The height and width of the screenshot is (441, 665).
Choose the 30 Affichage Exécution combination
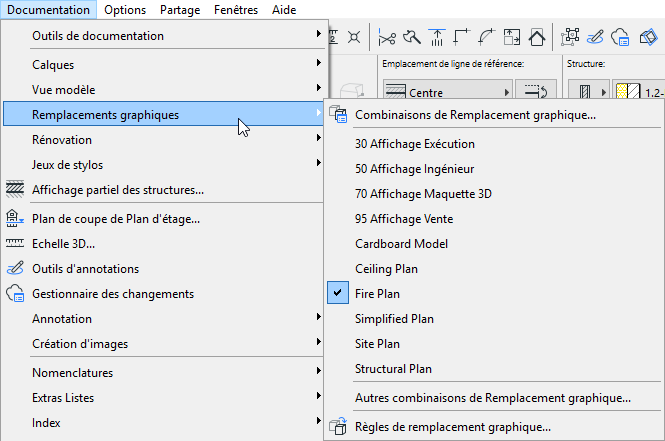click(494, 144)
